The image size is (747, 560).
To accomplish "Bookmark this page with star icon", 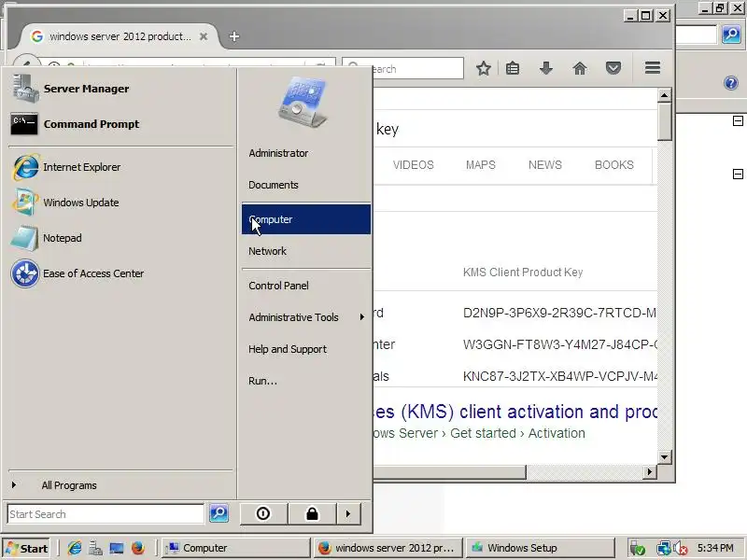I will [484, 68].
